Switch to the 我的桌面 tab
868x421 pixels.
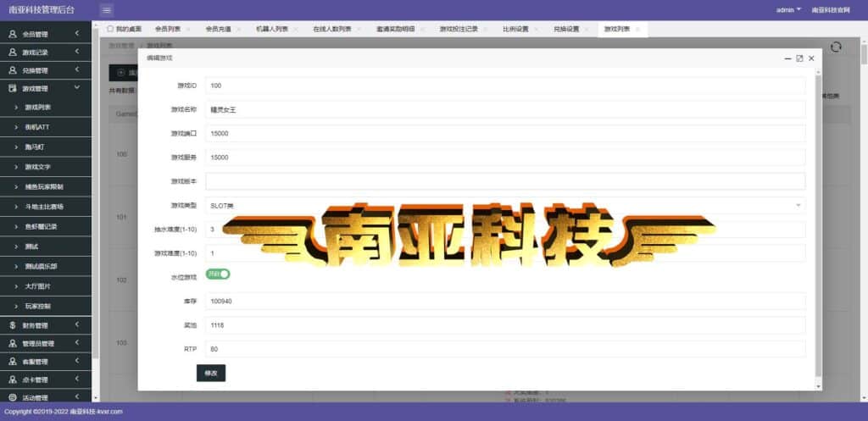point(125,30)
